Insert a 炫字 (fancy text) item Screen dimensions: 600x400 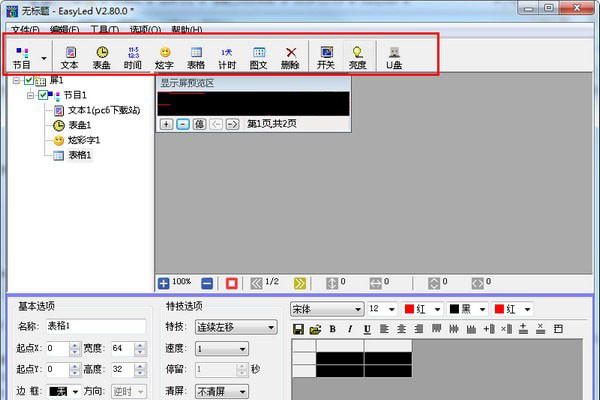point(164,56)
